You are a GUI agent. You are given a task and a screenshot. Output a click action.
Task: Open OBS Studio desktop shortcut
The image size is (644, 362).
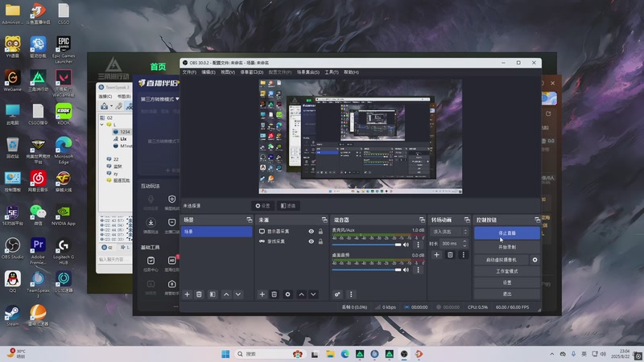[x=12, y=245]
